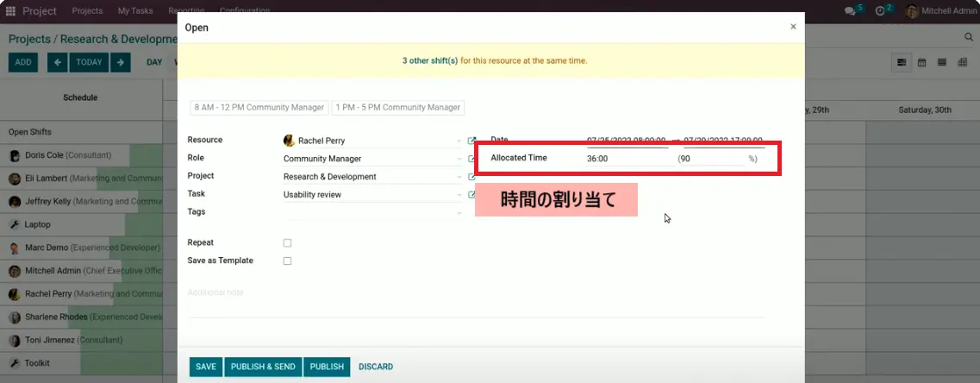Expand the Role dropdown arrow
Screen dimensions: 980x383
(459, 159)
